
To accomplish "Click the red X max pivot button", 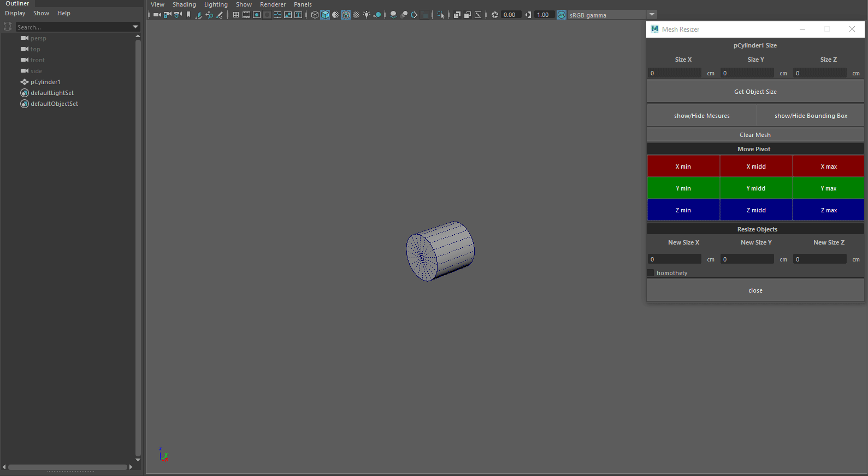I will [829, 166].
